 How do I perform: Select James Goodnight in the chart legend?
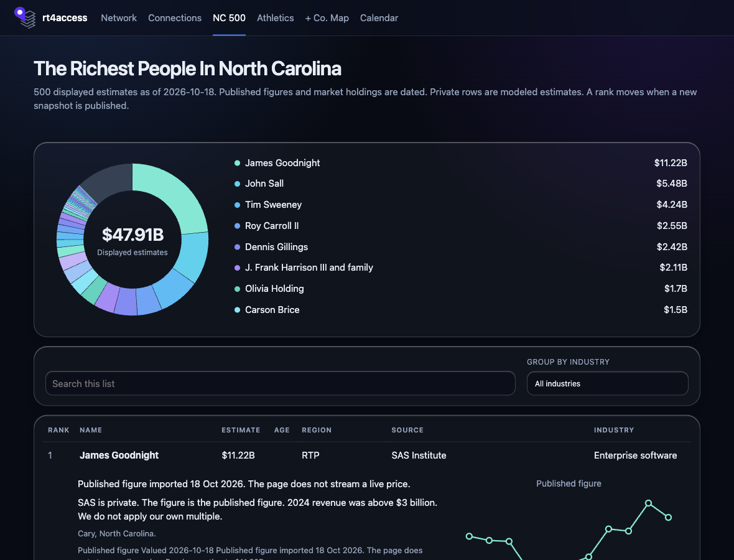point(282,163)
